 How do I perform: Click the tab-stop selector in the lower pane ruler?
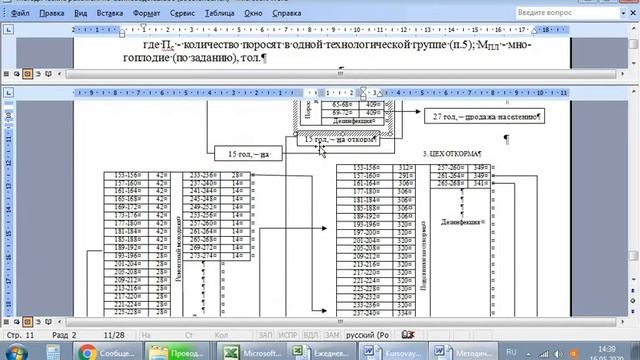click(x=8, y=93)
